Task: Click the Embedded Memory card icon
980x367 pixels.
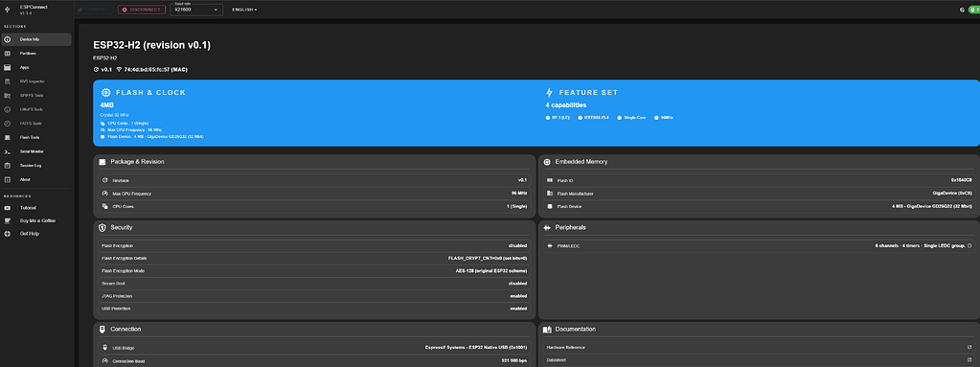Action: [547, 162]
